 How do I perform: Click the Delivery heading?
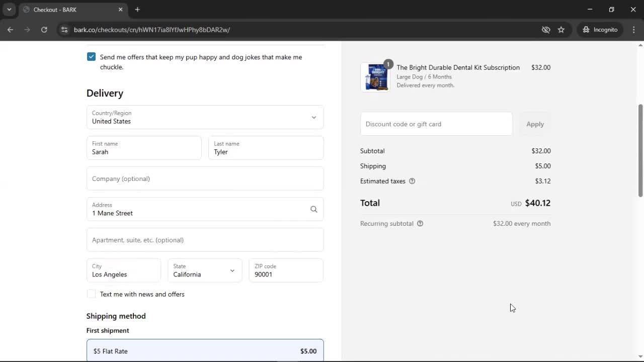coord(105,93)
